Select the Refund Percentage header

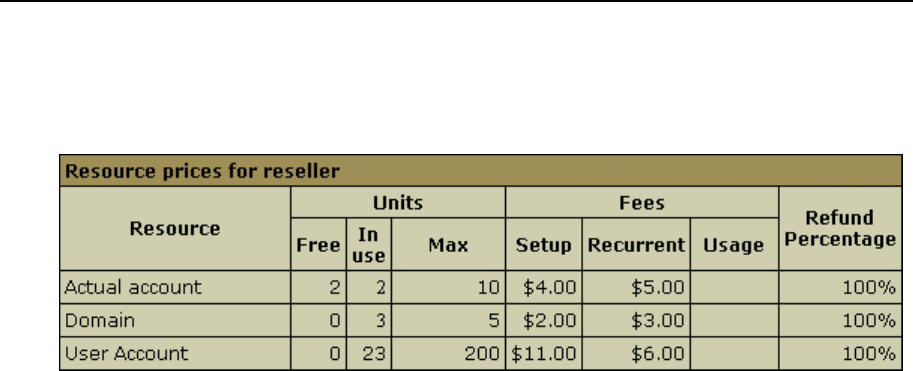coord(840,228)
